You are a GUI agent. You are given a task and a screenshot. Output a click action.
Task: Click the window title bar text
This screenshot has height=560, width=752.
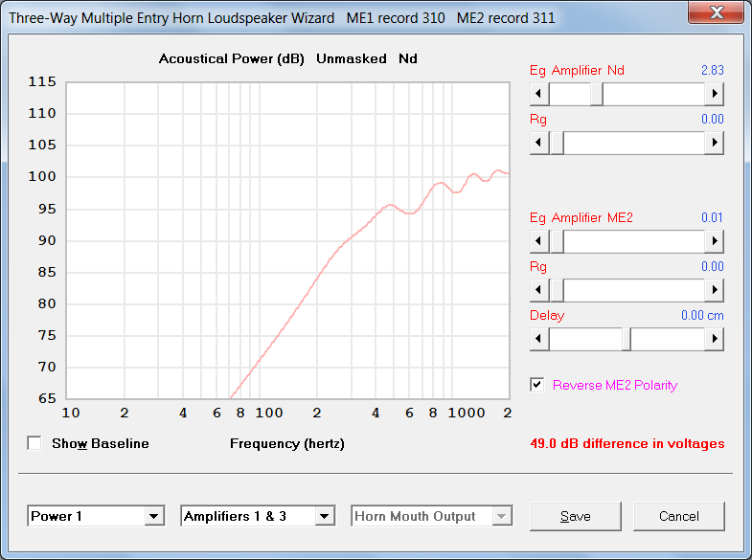coord(282,18)
